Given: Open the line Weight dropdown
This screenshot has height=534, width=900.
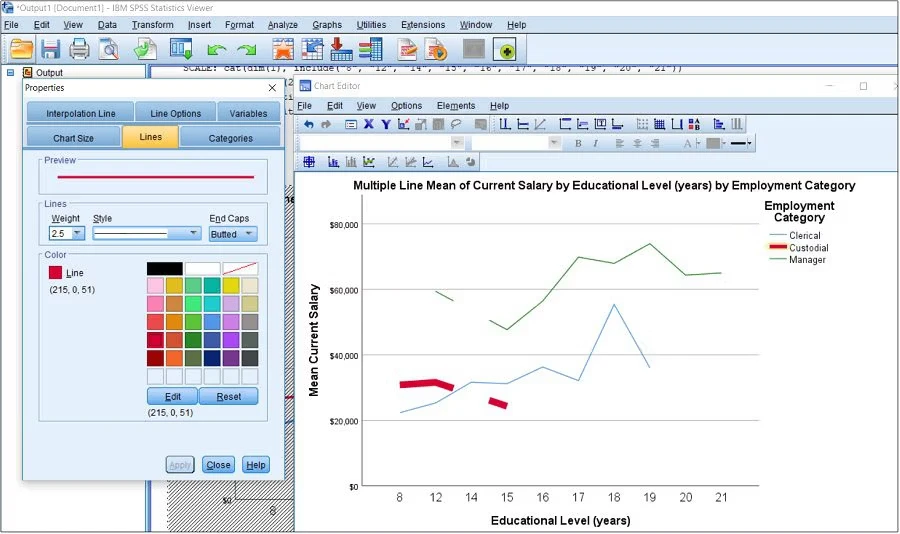Looking at the screenshot, I should (x=78, y=234).
